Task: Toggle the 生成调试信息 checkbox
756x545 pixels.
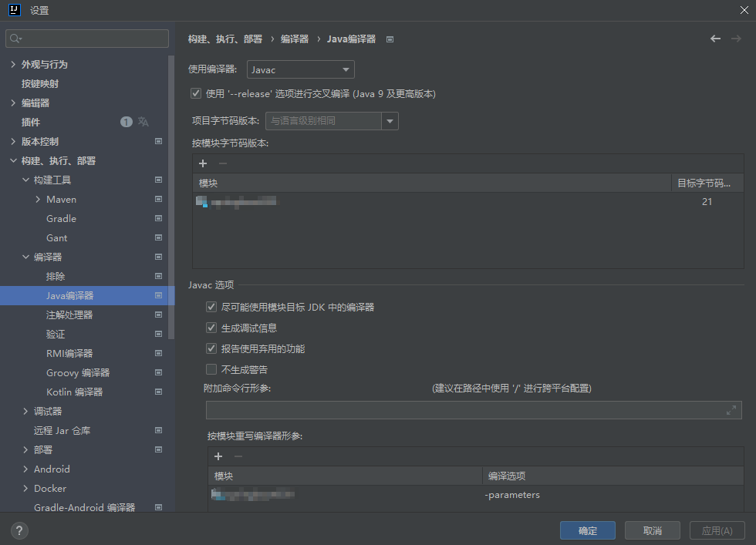Action: pyautogui.click(x=211, y=328)
